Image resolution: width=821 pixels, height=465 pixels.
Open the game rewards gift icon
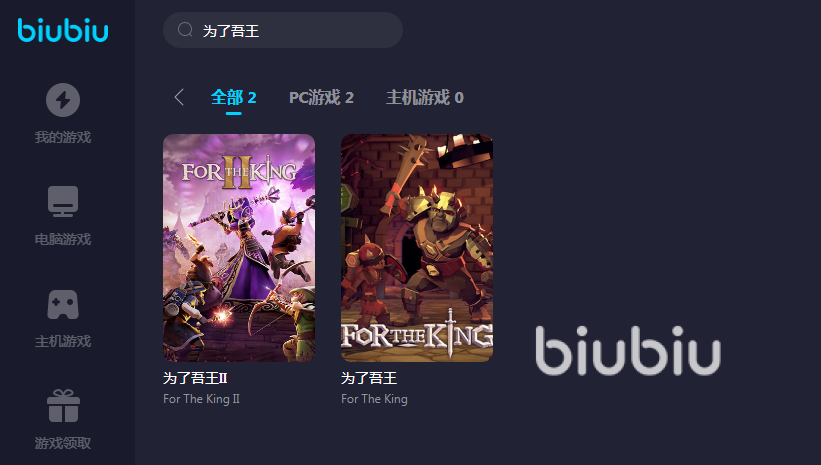(x=63, y=406)
